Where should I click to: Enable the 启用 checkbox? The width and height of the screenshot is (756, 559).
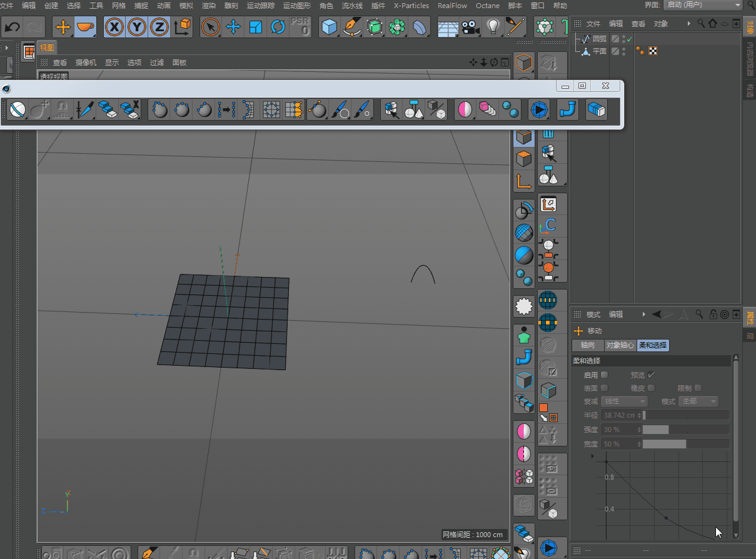click(604, 375)
